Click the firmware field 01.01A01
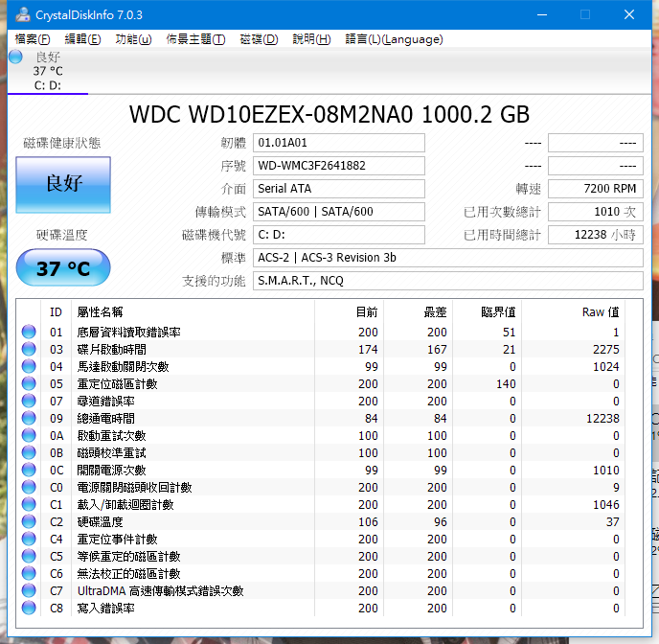Screen dimensions: 659x644 tap(338, 143)
